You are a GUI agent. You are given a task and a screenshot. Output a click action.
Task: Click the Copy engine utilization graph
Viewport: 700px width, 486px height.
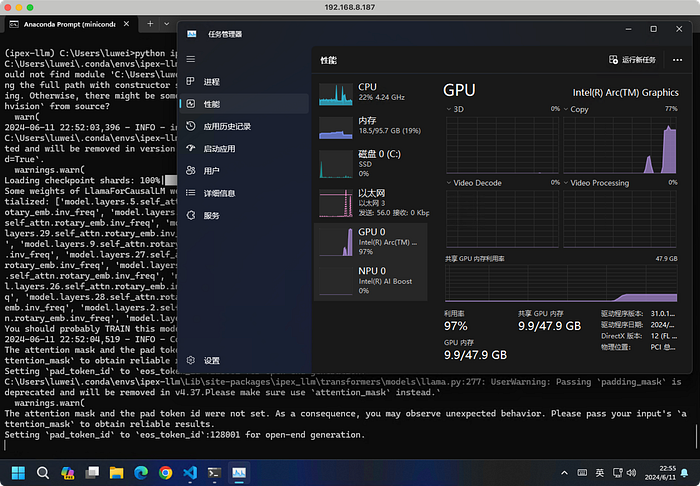pos(620,145)
